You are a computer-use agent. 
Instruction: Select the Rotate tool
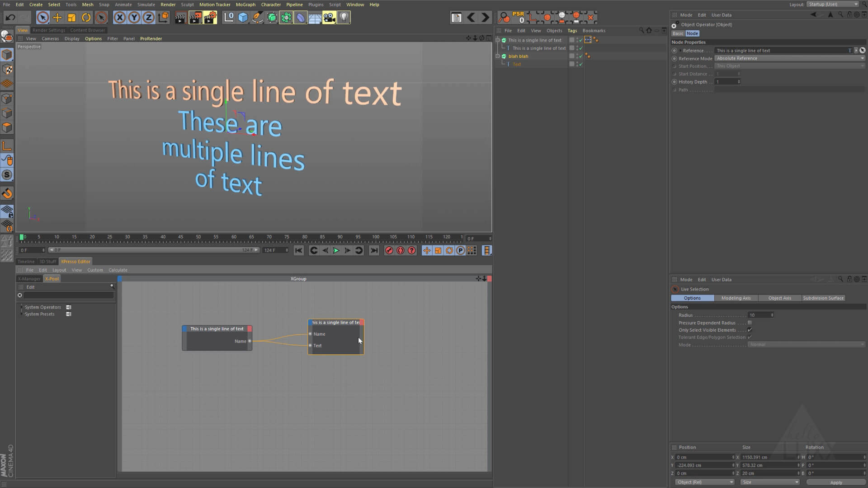click(x=86, y=18)
